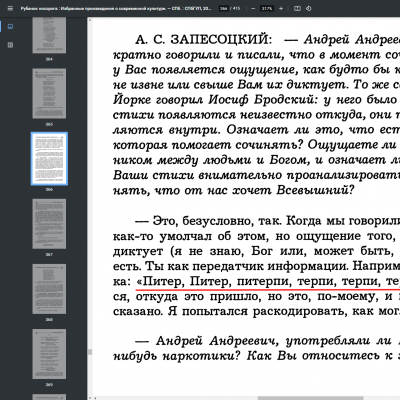The height and width of the screenshot is (400, 400).
Task: Open page 369 thumbnail
Action: [x=49, y=354]
